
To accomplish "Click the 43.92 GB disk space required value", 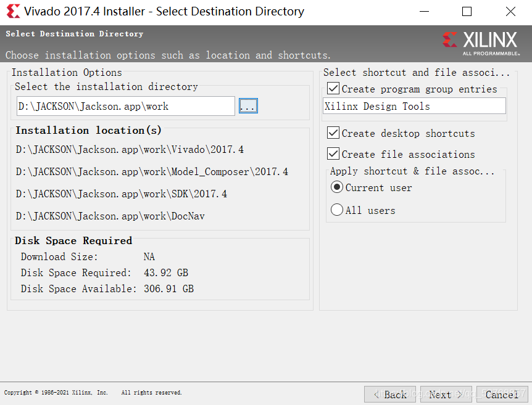I will [166, 273].
